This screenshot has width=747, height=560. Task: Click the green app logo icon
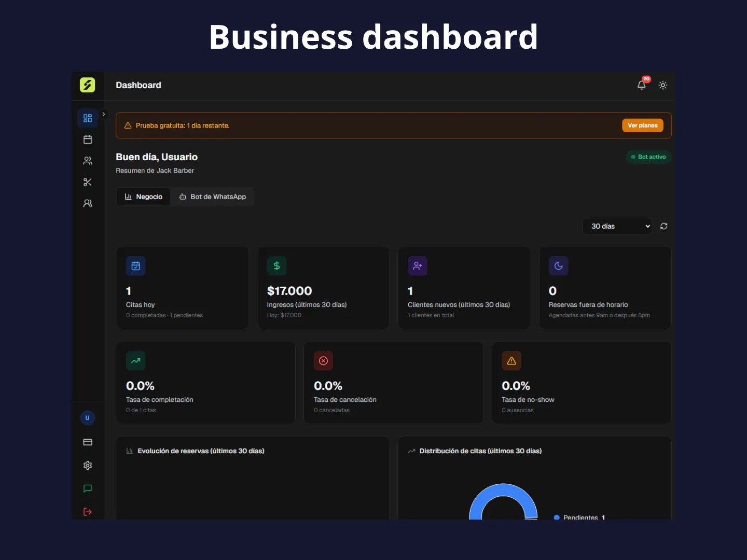87,85
